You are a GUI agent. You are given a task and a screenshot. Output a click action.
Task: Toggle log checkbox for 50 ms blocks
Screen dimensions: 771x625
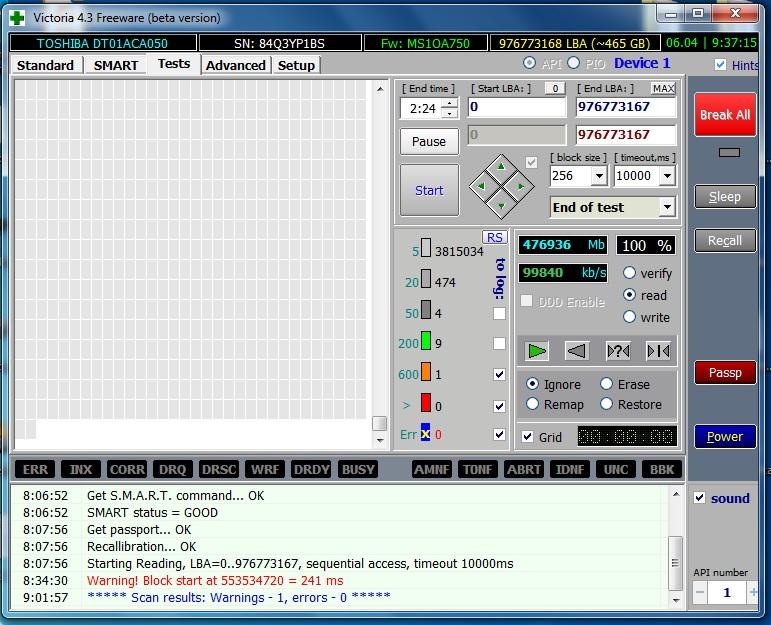coord(499,313)
